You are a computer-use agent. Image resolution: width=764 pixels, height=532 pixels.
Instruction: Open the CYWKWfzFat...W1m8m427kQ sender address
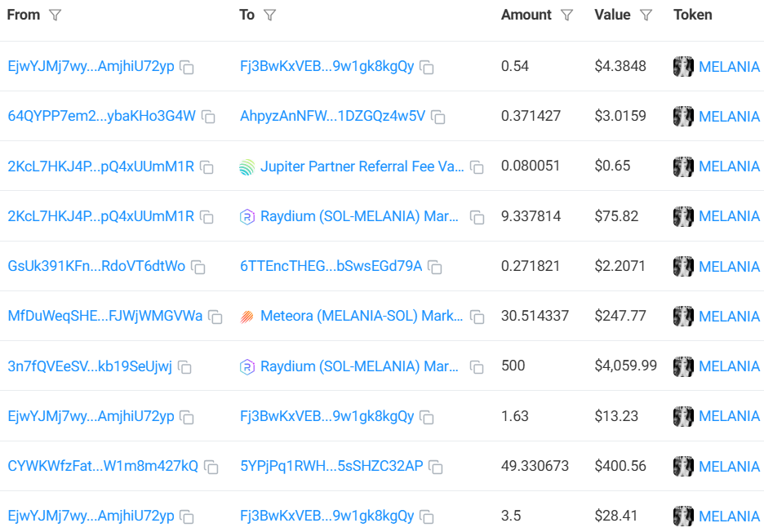coord(103,466)
